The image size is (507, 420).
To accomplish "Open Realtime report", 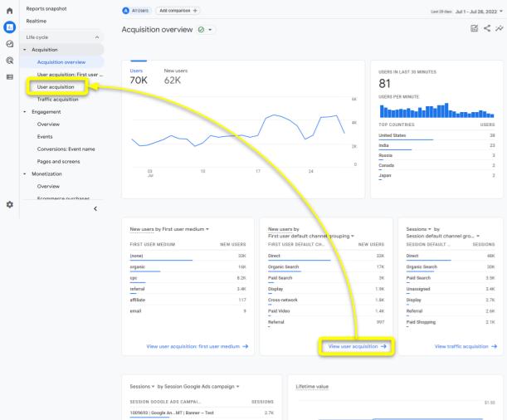I will tap(37, 21).
